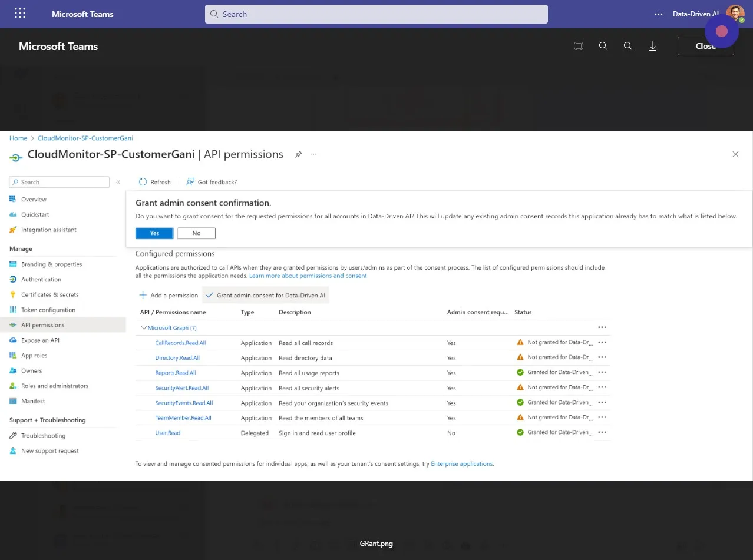This screenshot has height=560, width=753.
Task: Download the GRant.png image
Action: 653,46
